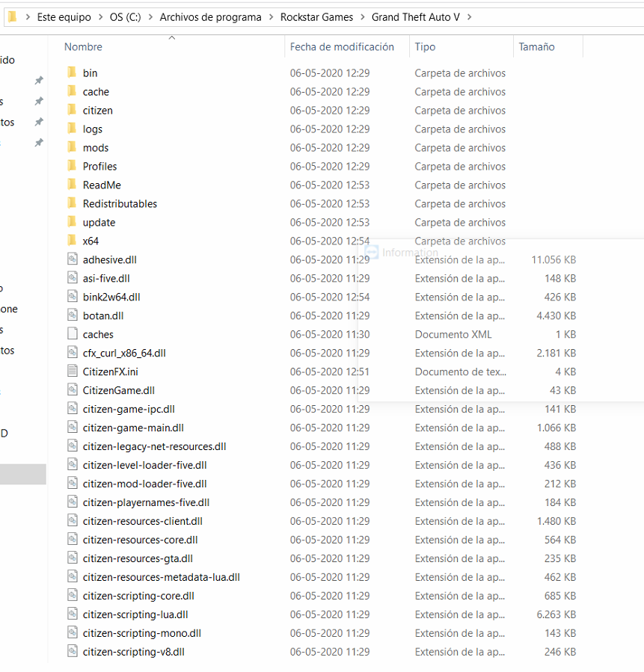
Task: Expand the chevron after OS (C:)
Action: [x=150, y=17]
